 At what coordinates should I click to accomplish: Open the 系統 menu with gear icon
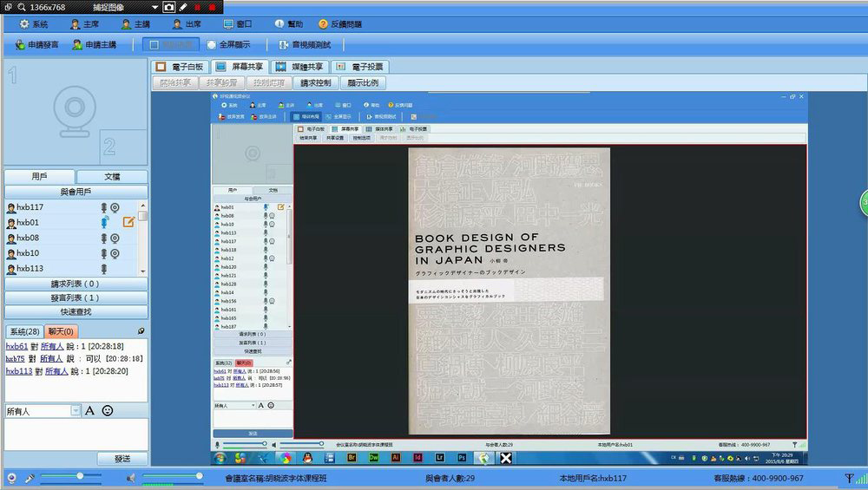pyautogui.click(x=33, y=24)
